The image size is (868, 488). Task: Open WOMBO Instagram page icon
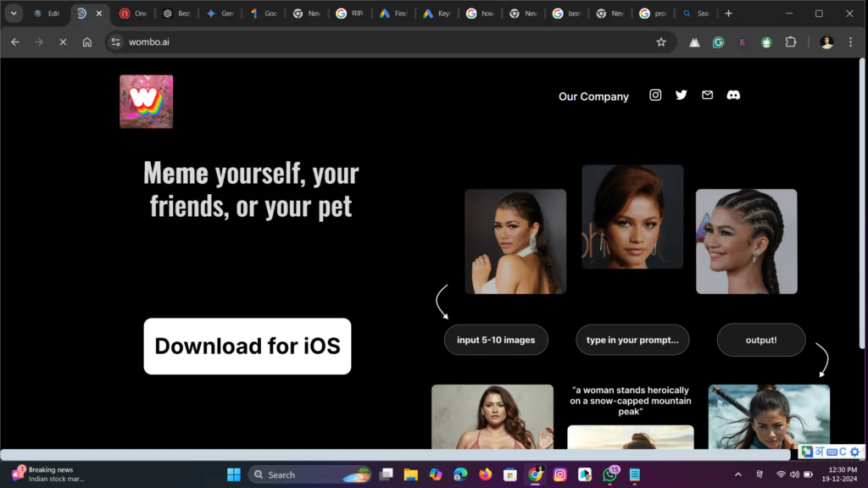click(x=655, y=95)
